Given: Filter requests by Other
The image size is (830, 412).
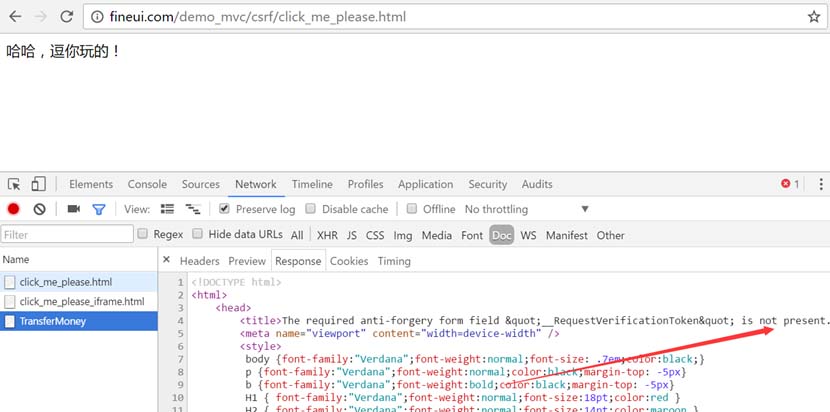Looking at the screenshot, I should (x=610, y=235).
